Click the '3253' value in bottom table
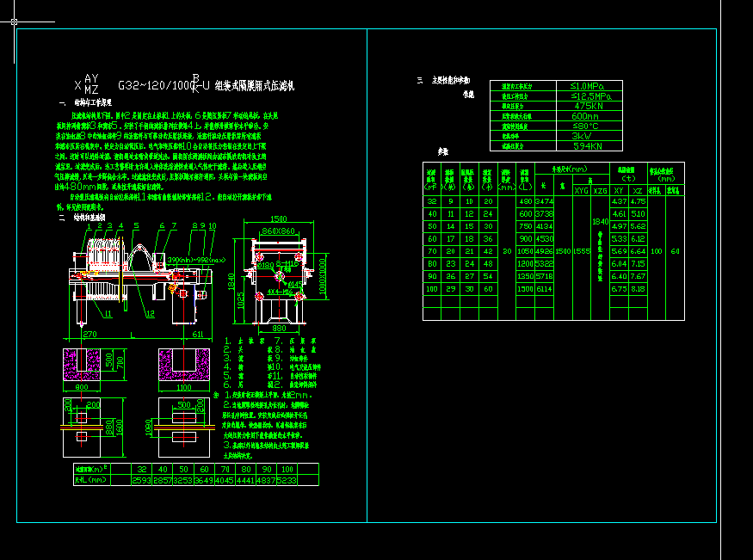Viewport: 753px width, 560px height. (x=183, y=480)
